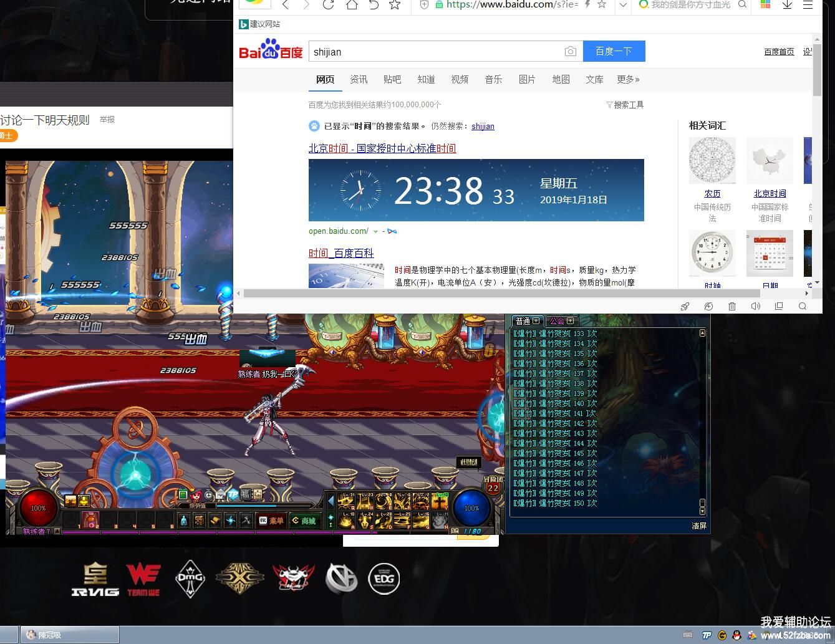Click the QQ penguin tray icon
This screenshot has height=644, width=835.
[x=736, y=635]
